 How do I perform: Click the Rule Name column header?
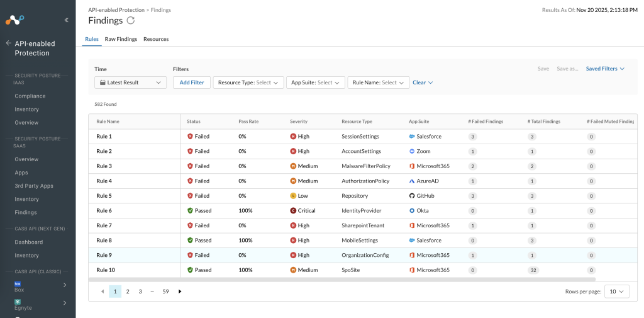click(108, 122)
